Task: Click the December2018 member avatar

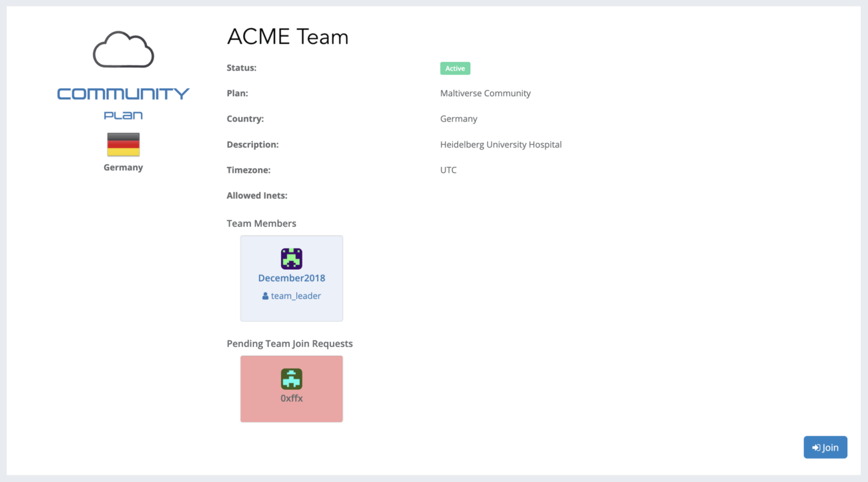Action: pos(292,258)
